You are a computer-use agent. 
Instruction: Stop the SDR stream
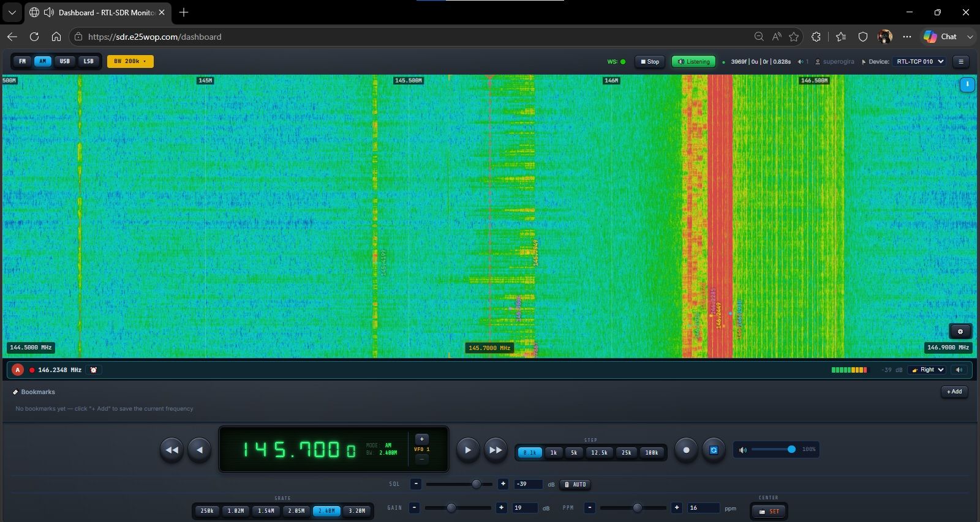650,61
